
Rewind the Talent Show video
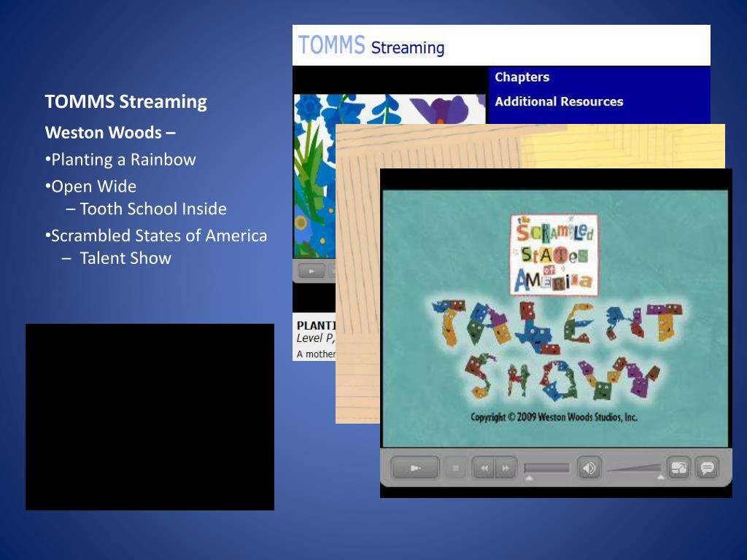click(x=484, y=468)
